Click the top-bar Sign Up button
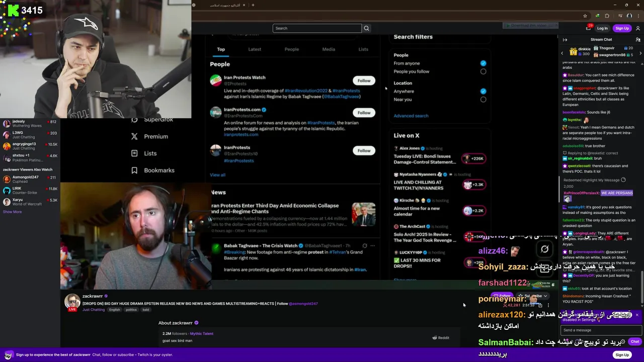This screenshot has width=644, height=362. point(622,28)
